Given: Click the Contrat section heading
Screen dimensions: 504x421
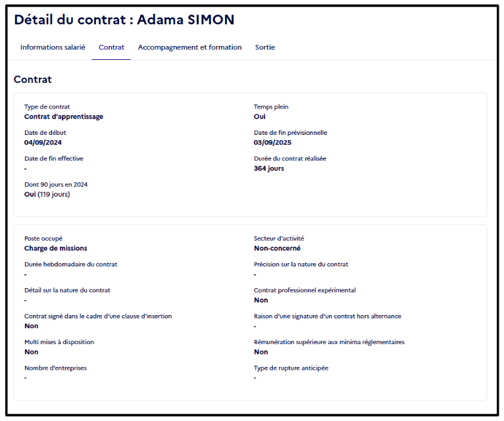Looking at the screenshot, I should 32,80.
